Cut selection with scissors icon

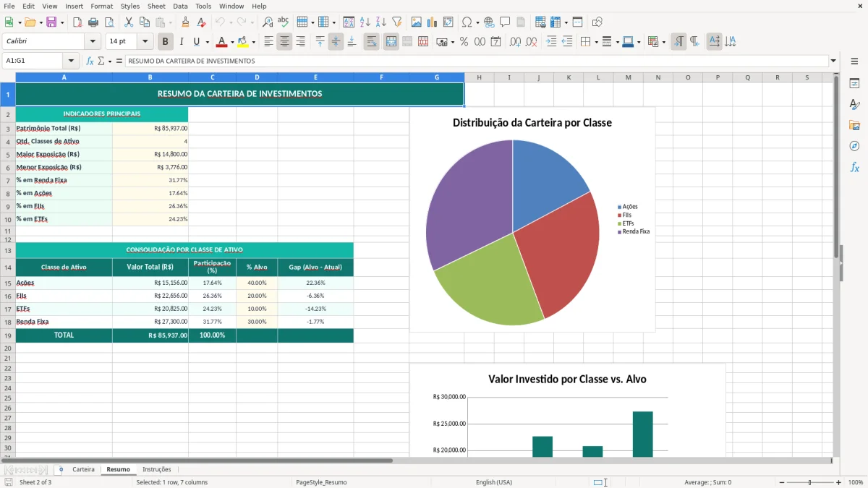point(128,22)
